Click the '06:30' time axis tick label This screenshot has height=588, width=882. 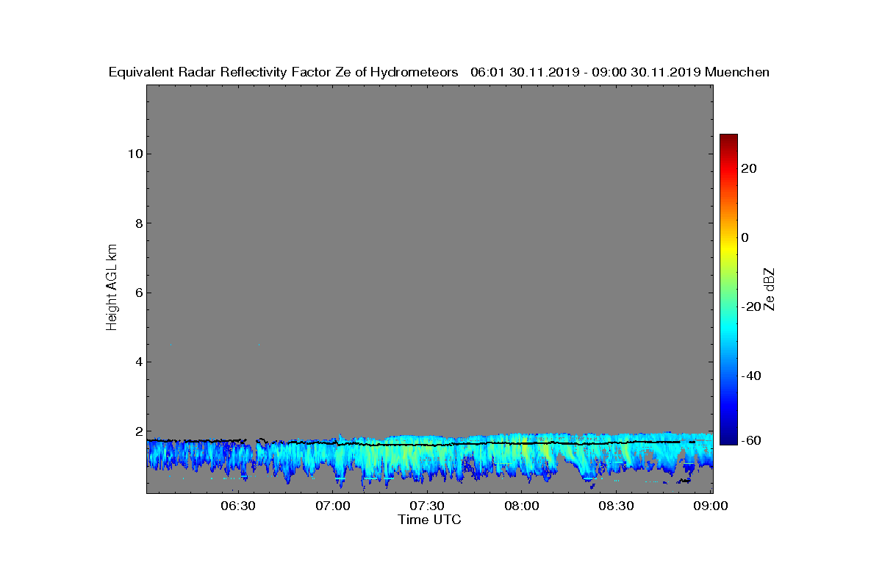[237, 506]
